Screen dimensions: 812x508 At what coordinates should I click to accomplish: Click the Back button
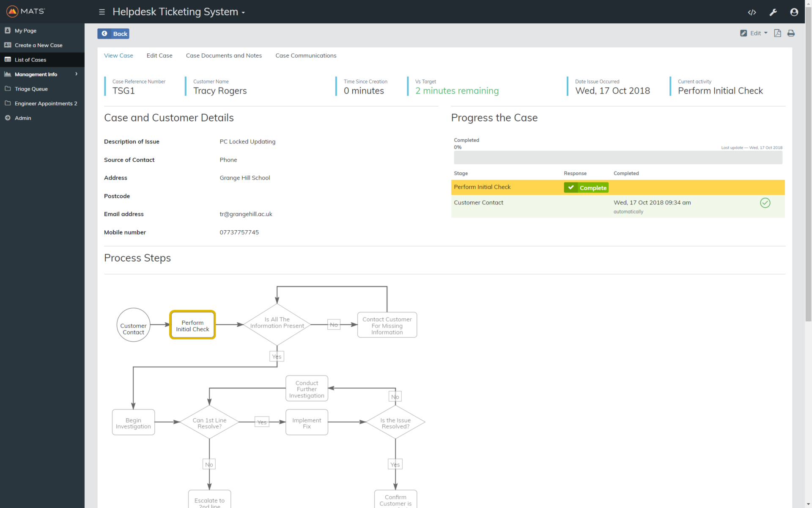[113, 33]
